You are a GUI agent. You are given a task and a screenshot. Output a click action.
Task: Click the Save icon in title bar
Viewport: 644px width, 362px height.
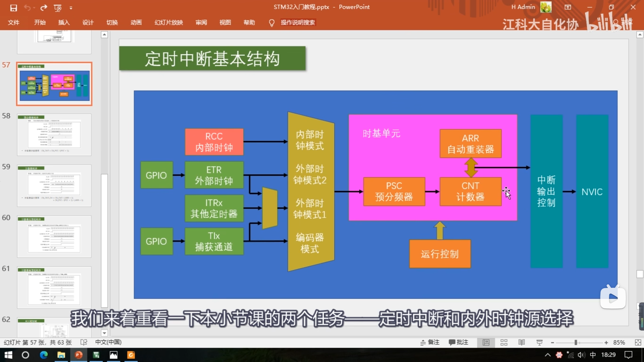pos(14,8)
